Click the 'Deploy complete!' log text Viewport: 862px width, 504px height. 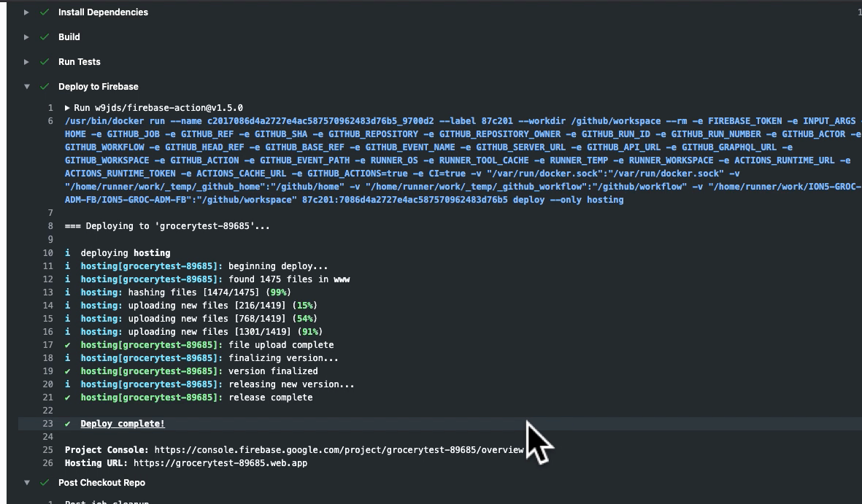tap(123, 424)
